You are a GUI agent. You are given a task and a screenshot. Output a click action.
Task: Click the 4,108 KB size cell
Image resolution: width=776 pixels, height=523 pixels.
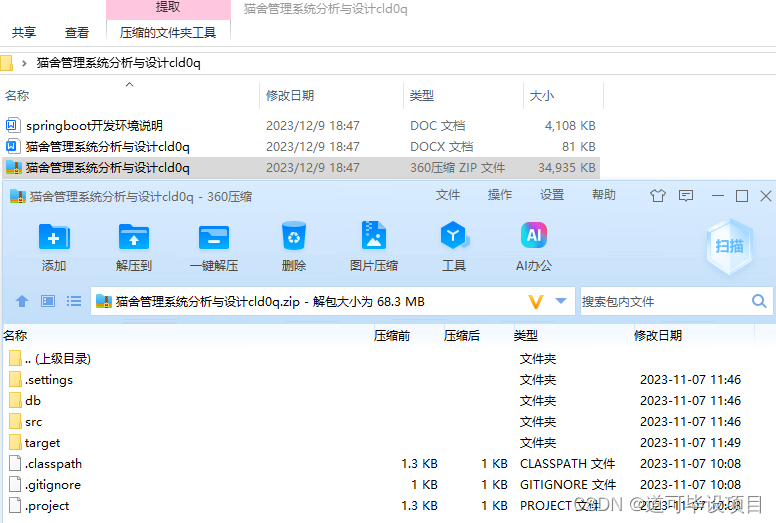coord(570,126)
